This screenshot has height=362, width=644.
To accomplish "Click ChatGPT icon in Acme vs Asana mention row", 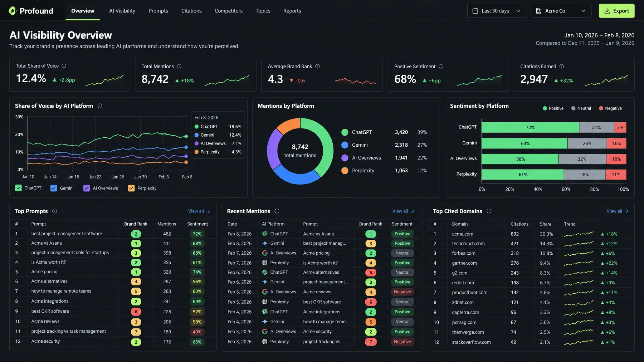I will (265, 234).
